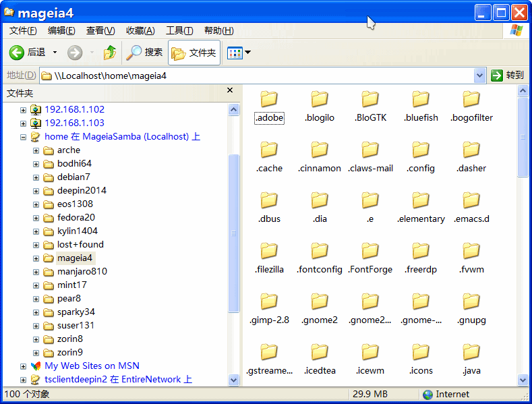Click the Forward arrow button
This screenshot has width=532, height=404.
75,53
